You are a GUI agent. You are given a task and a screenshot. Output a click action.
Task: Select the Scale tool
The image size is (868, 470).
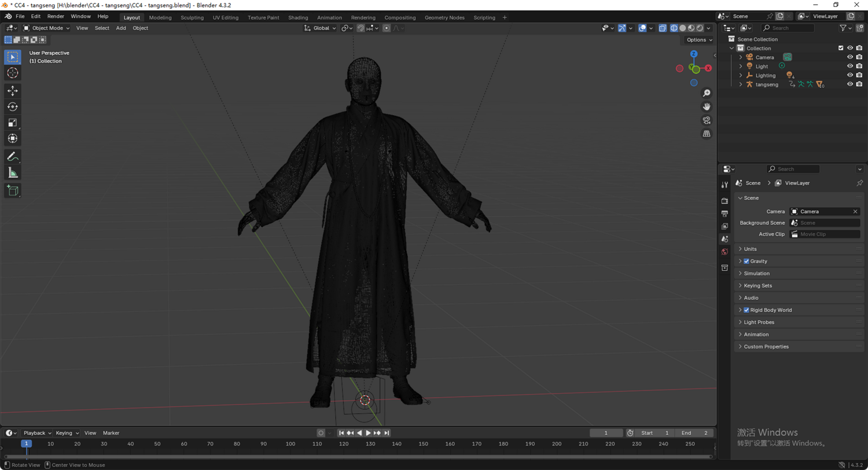click(x=13, y=123)
